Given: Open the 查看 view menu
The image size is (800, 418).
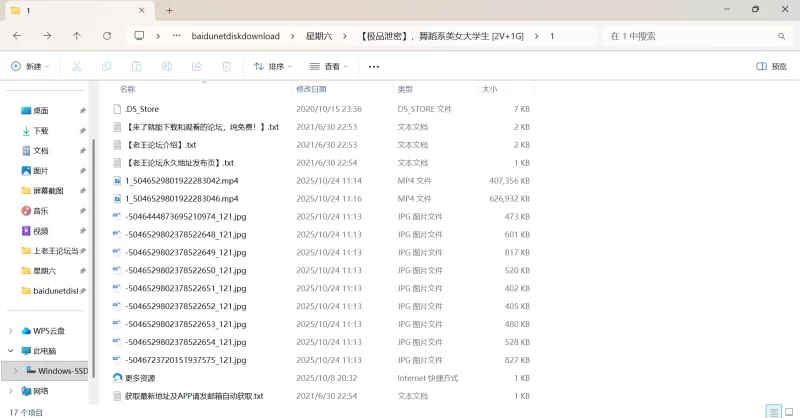Looking at the screenshot, I should (x=328, y=67).
